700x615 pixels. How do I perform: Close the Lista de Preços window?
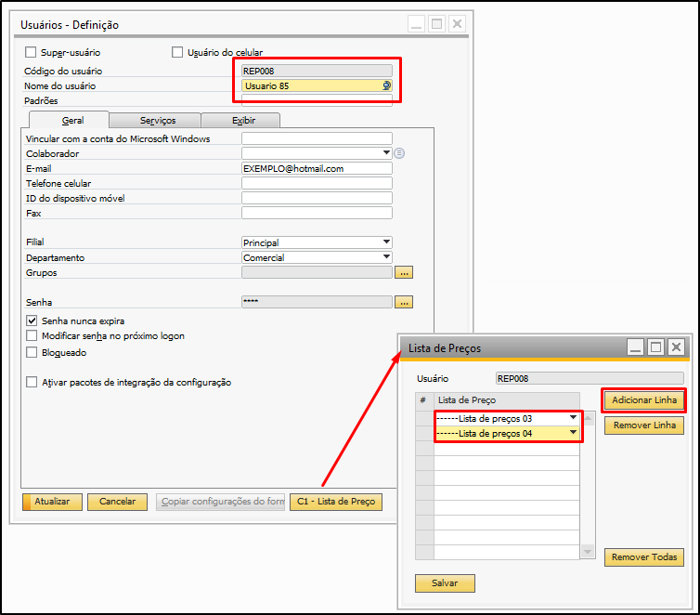(x=677, y=347)
